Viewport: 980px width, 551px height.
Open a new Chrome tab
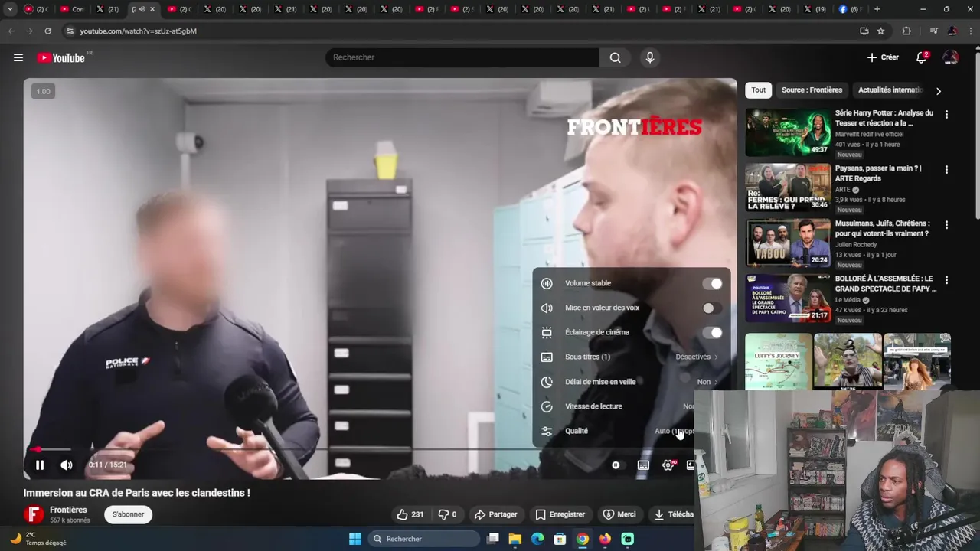877,9
